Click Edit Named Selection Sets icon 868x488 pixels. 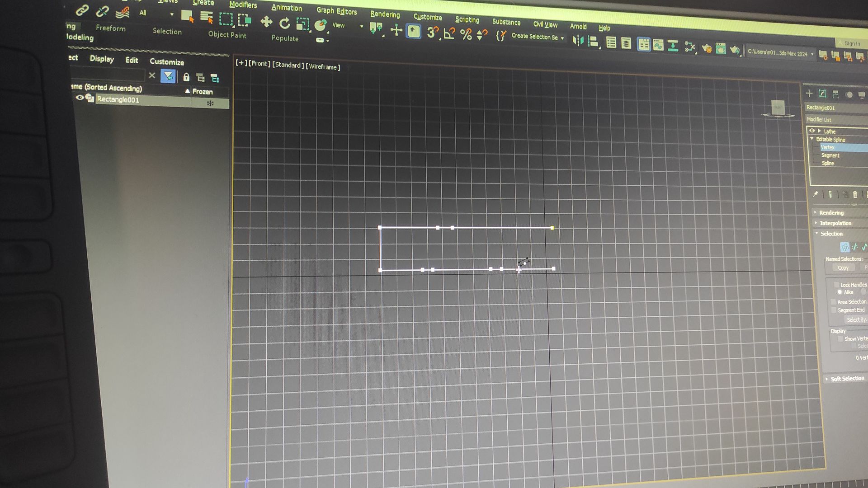click(501, 36)
